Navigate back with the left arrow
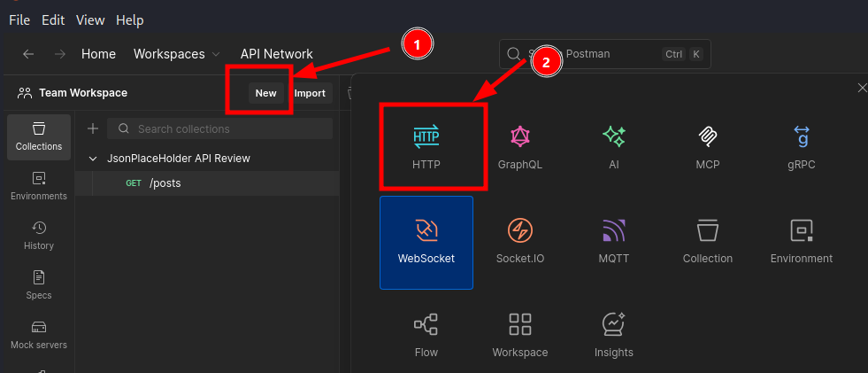 pos(28,54)
